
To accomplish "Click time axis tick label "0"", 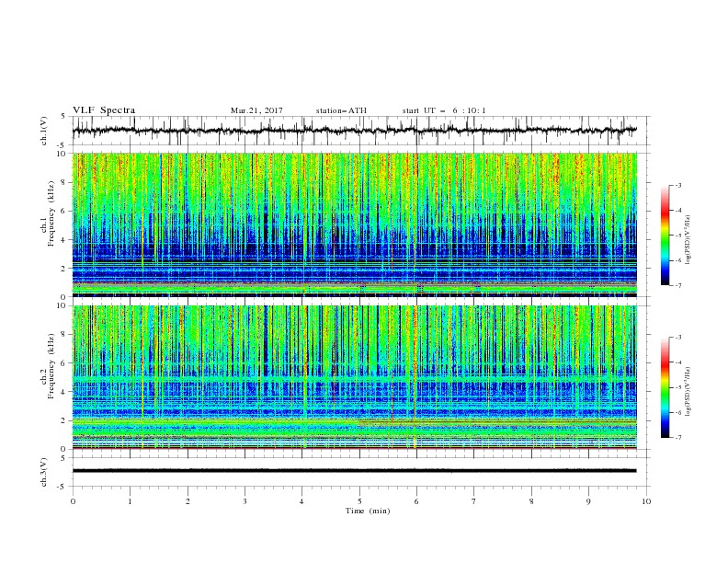I will (x=73, y=501).
